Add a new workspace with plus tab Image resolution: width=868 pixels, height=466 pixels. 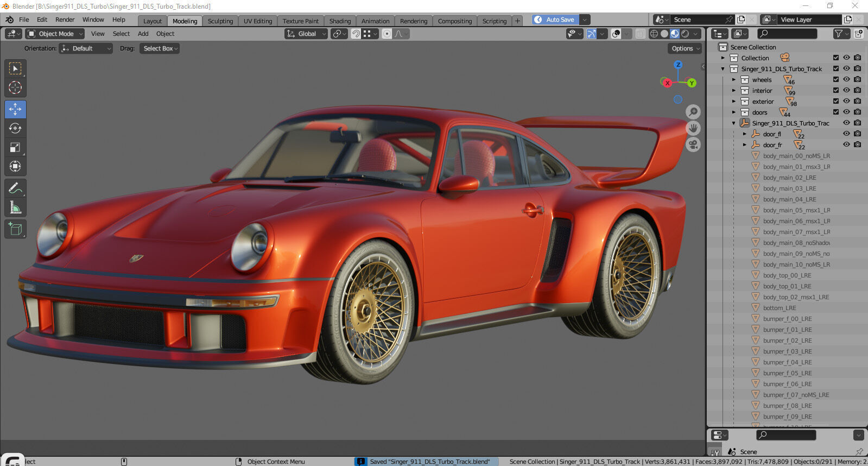pyautogui.click(x=517, y=21)
